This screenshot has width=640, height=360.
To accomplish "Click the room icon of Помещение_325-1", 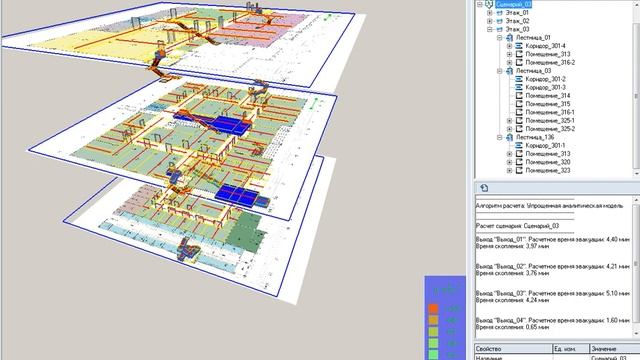I will (519, 121).
